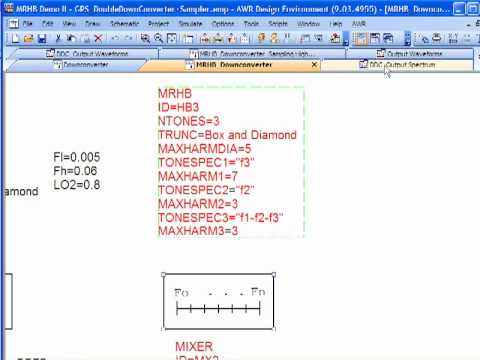Click the Open Project folder icon
Screen dimensions: 480x360
tap(29, 38)
